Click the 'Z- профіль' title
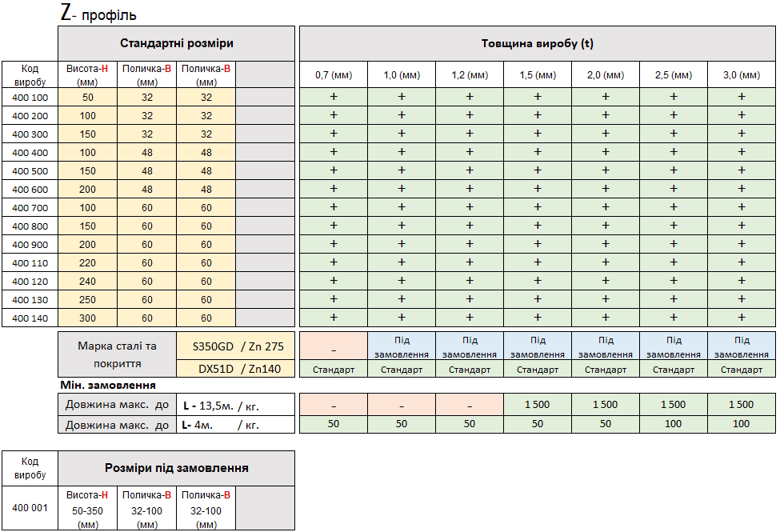Viewport: 780px width, 532px height. point(98,13)
